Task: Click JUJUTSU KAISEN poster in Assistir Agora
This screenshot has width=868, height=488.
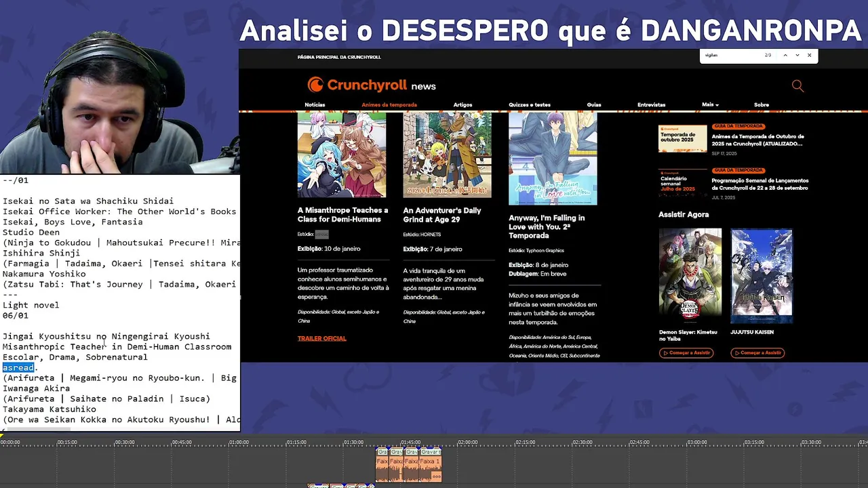Action: [762, 276]
